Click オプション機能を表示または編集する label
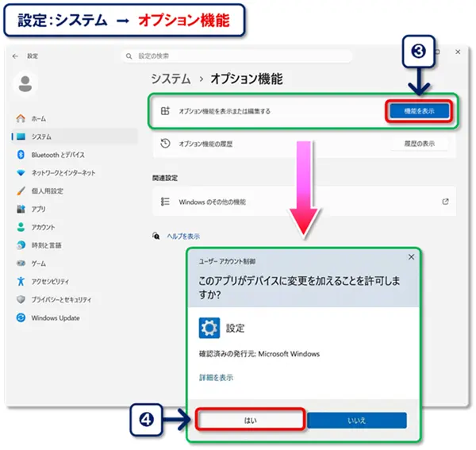Screen dimensions: 476x450 pos(225,111)
